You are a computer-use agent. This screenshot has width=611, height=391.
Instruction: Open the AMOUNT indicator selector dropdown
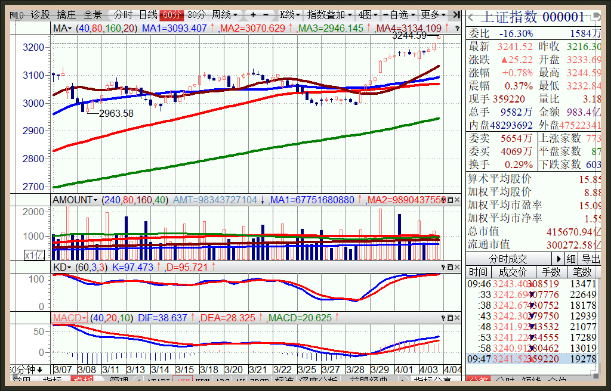75,200
